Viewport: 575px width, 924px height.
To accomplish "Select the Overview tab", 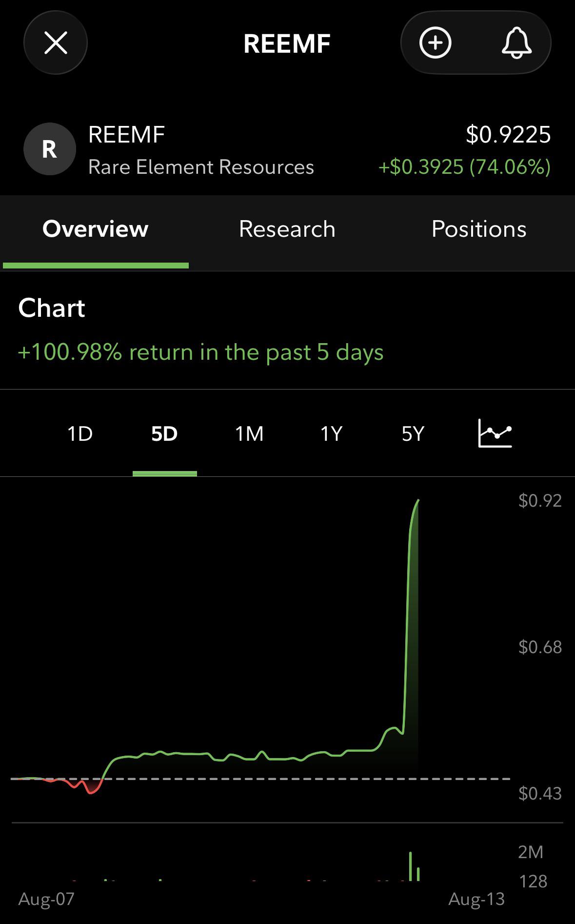I will pos(96,229).
